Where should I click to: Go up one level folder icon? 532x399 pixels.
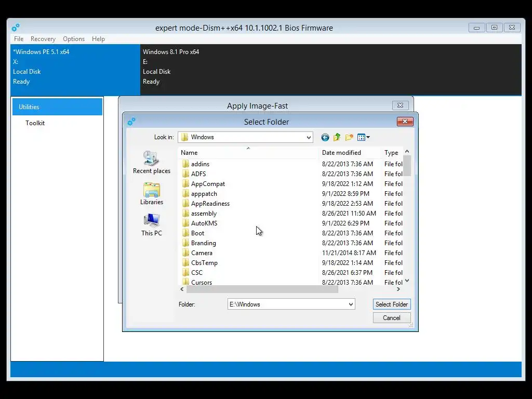coord(337,137)
